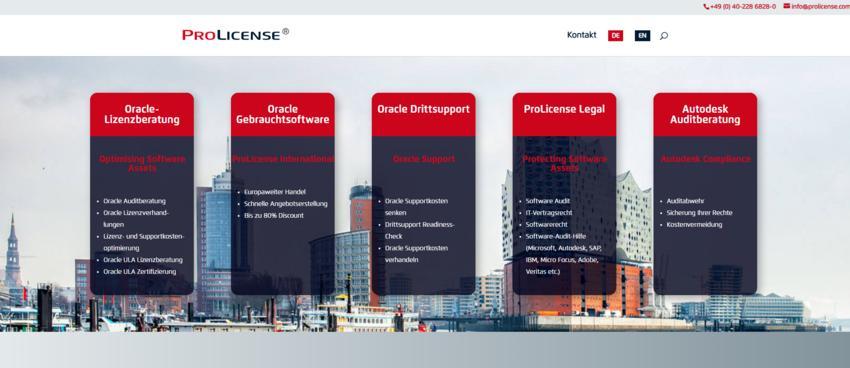
Task: Select 'Oracle Supportkosten verhandeln' entry
Action: 416,254
